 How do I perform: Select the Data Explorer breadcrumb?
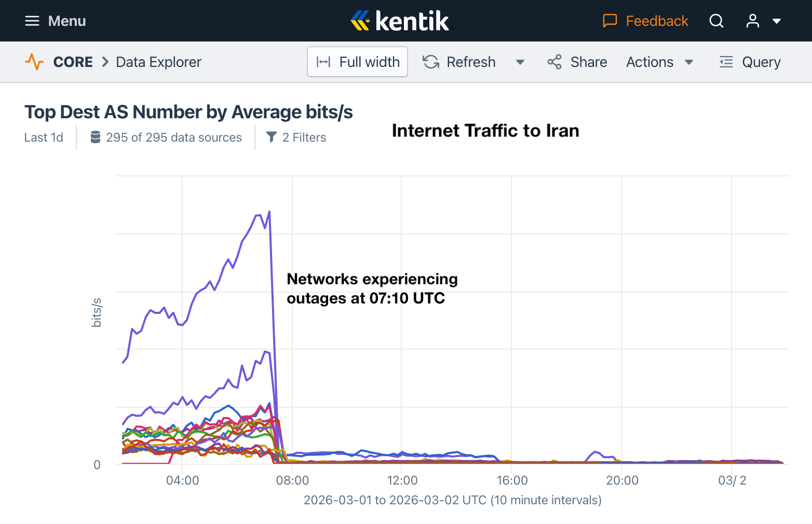pyautogui.click(x=158, y=62)
